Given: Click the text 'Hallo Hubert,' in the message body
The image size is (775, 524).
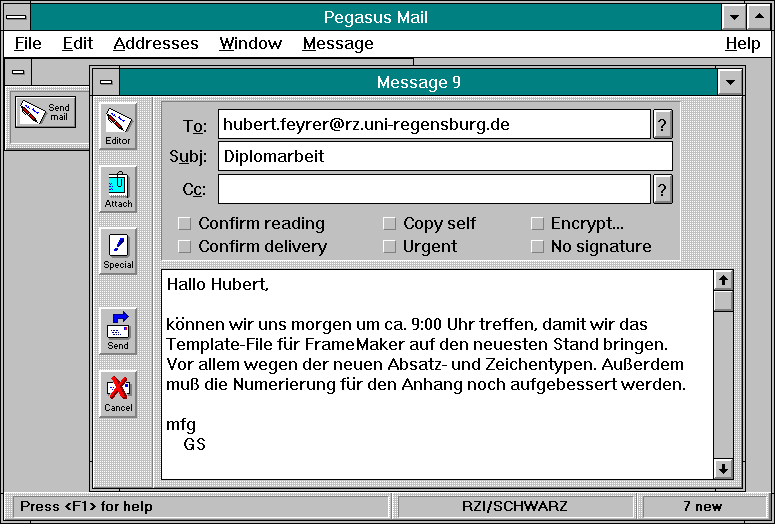Looking at the screenshot, I should (x=217, y=284).
